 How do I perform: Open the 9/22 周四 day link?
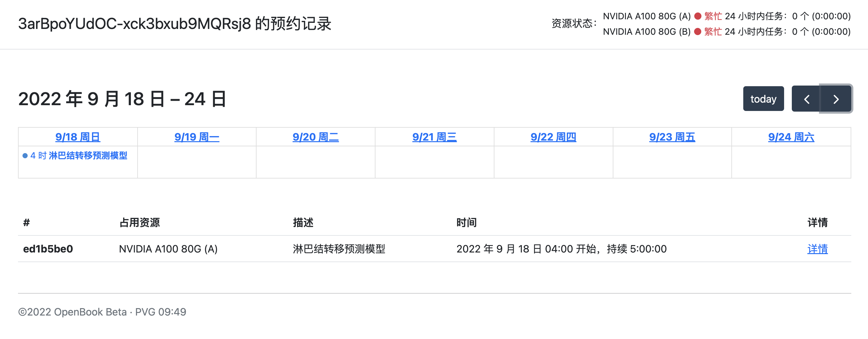(x=553, y=137)
